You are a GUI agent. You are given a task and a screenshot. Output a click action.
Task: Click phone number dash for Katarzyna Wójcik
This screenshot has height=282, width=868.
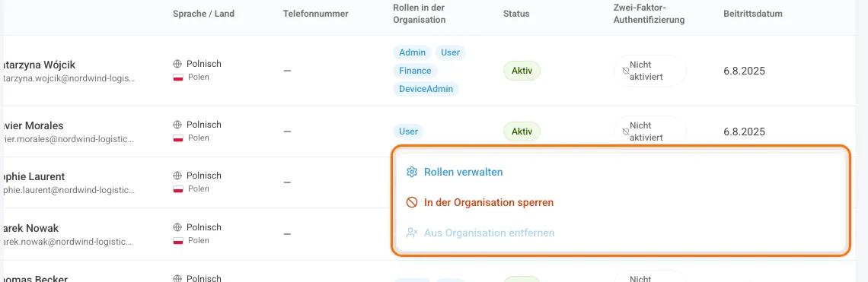[x=287, y=71]
